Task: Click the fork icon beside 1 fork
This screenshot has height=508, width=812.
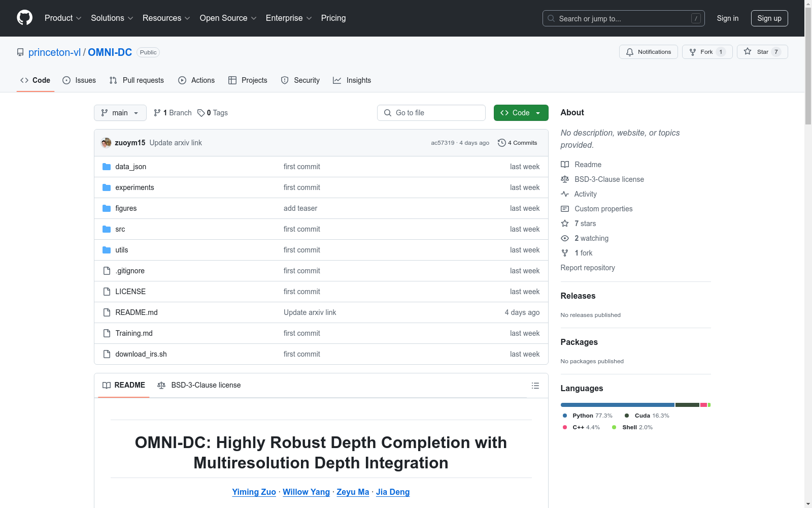Action: pos(565,253)
